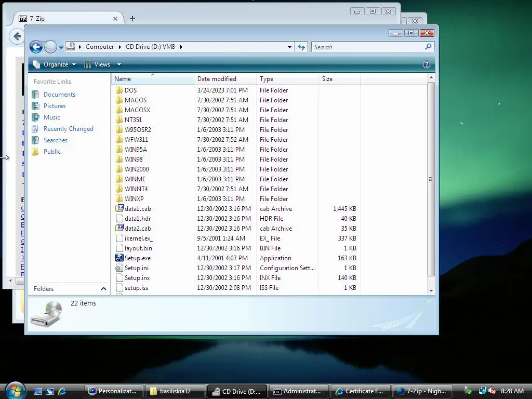Expand the Views dropdown arrow
532x399 pixels.
(119, 64)
